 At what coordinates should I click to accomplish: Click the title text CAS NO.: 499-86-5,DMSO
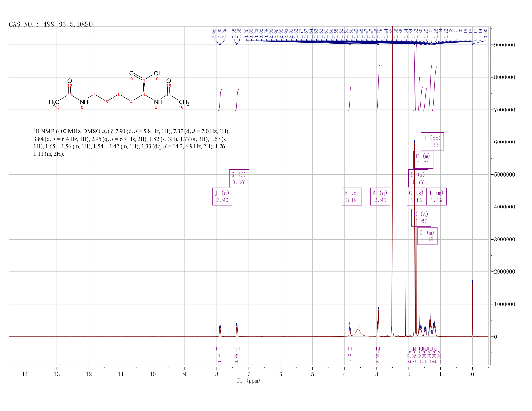[51, 24]
